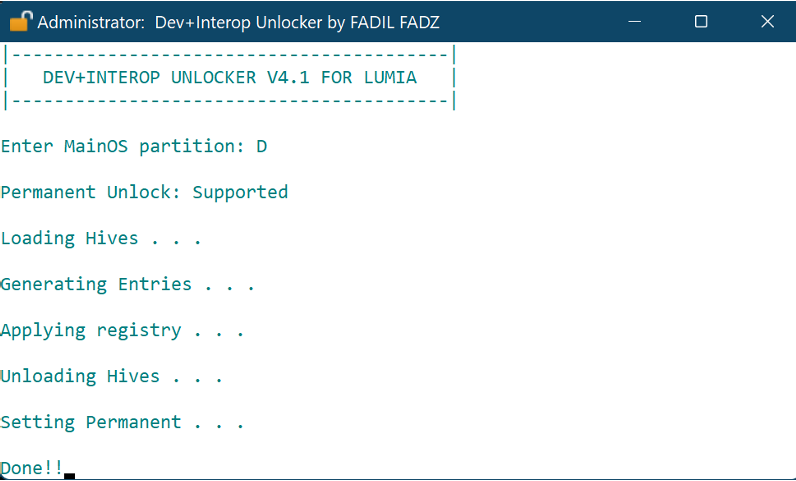The image size is (796, 481).
Task: Click the console cursor after 'Done!!'
Action: tap(70, 474)
